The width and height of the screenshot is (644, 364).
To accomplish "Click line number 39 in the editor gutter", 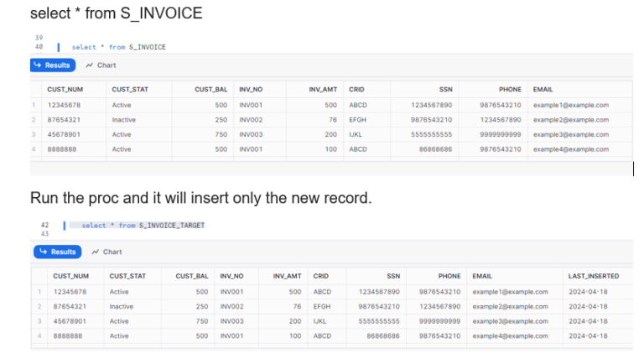I will click(x=39, y=38).
